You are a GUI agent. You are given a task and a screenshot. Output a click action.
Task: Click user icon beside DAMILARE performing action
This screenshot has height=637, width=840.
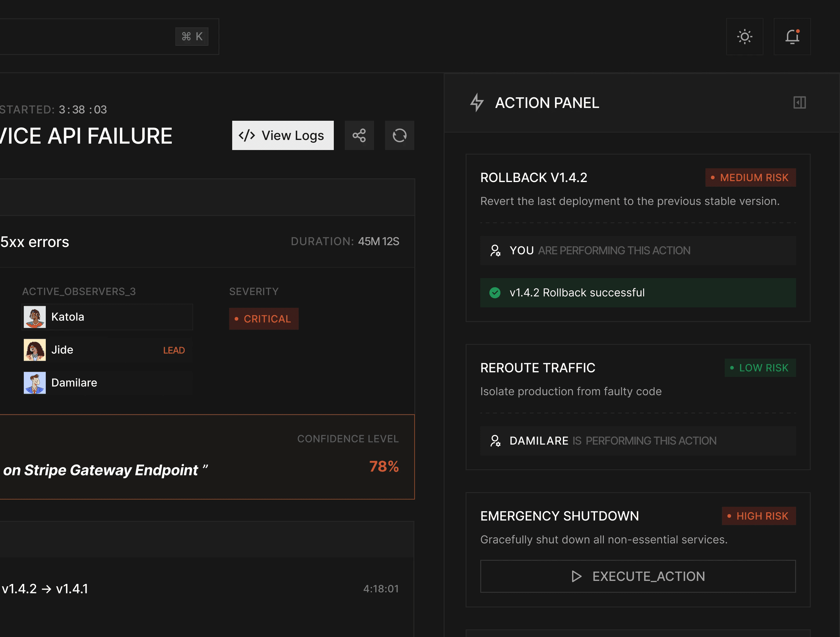[x=495, y=441]
